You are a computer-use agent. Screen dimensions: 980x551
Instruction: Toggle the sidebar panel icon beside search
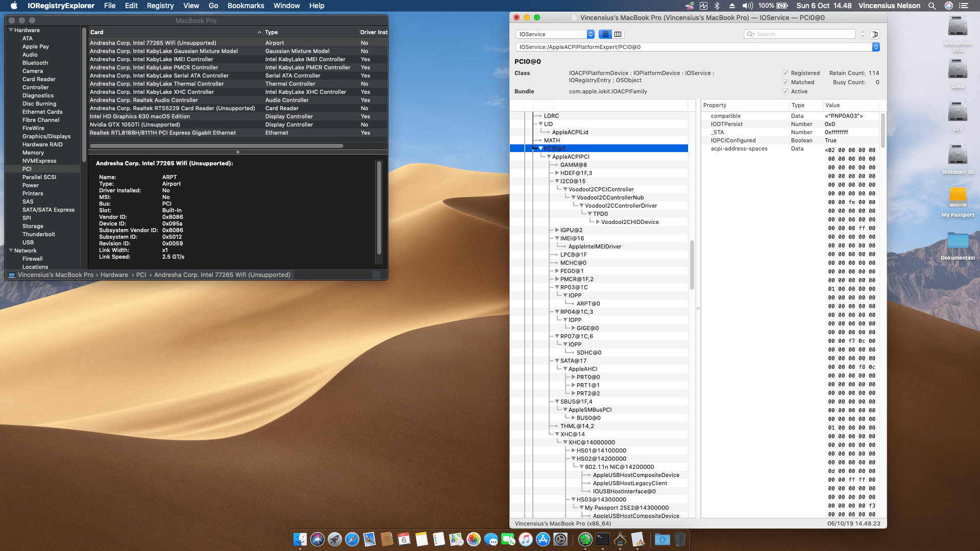875,34
